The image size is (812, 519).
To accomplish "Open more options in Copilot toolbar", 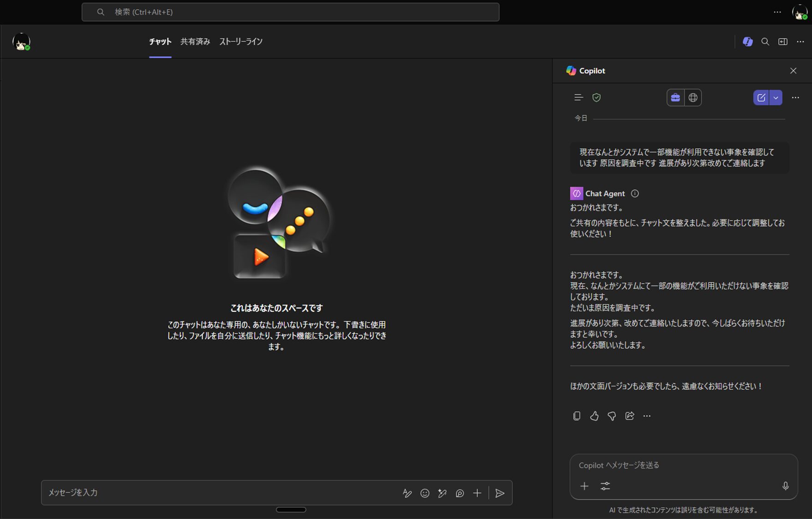I will pos(795,97).
